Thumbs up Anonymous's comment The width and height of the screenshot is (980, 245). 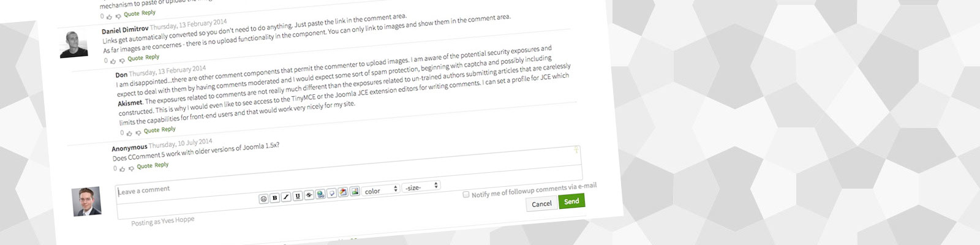[x=123, y=168]
